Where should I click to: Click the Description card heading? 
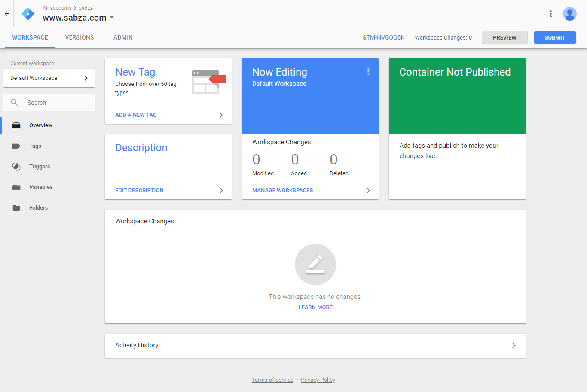(x=141, y=148)
